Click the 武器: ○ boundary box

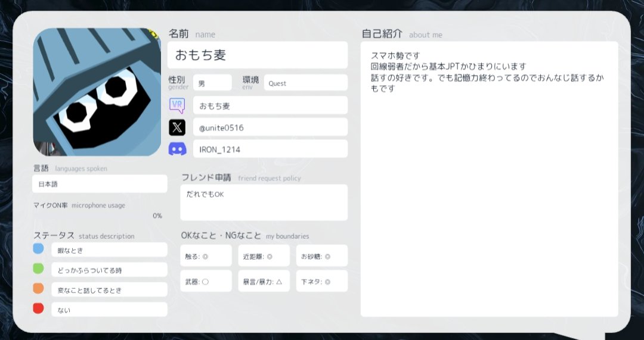point(206,282)
